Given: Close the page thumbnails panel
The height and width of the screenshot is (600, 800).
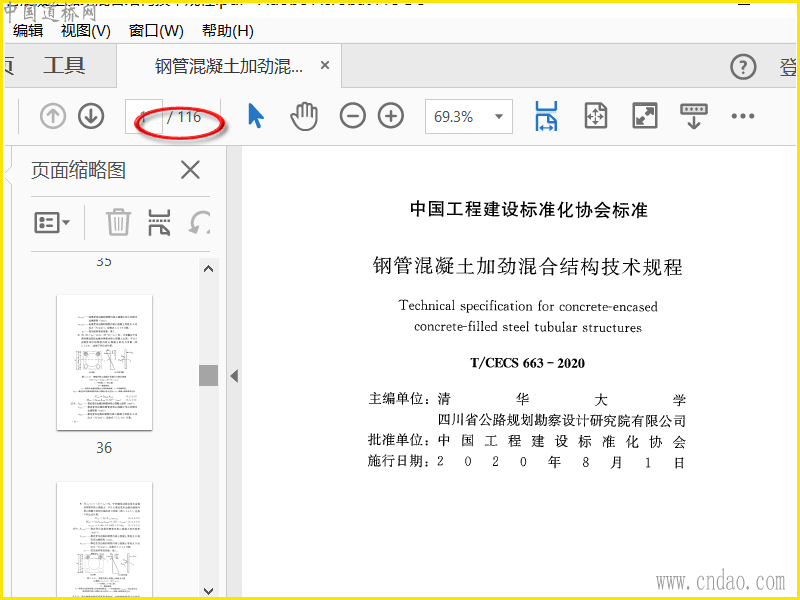Looking at the screenshot, I should (x=190, y=170).
